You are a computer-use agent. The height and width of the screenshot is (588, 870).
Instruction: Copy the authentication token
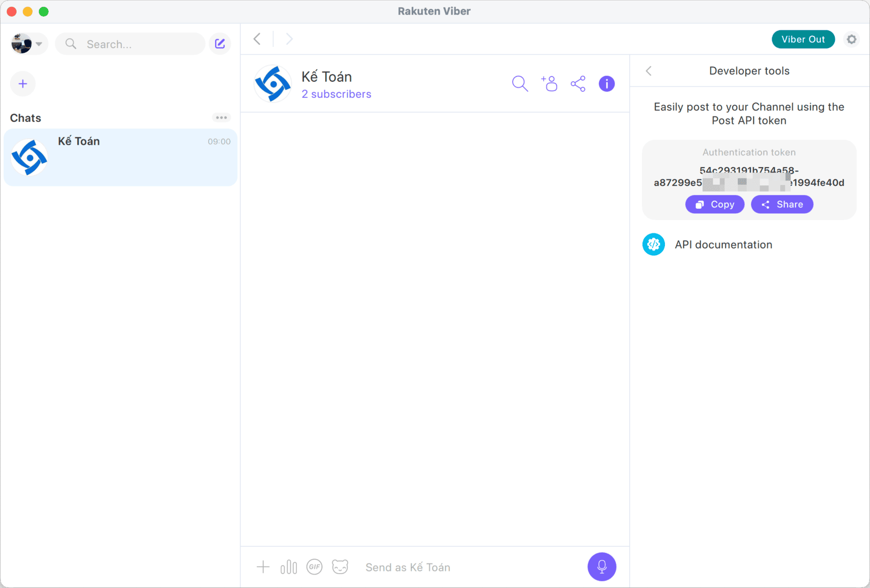715,205
